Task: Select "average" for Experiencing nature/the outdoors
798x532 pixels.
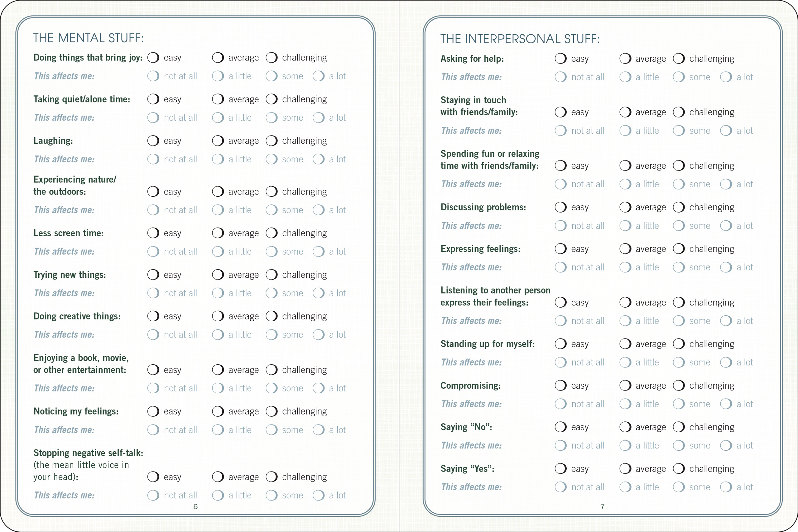Action: tap(218, 191)
